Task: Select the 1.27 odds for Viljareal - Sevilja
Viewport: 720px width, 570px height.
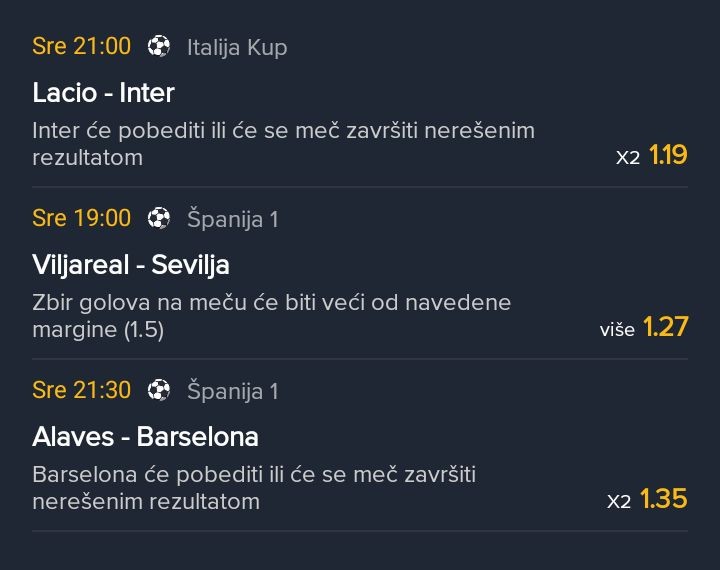Action: pyautogui.click(x=665, y=327)
